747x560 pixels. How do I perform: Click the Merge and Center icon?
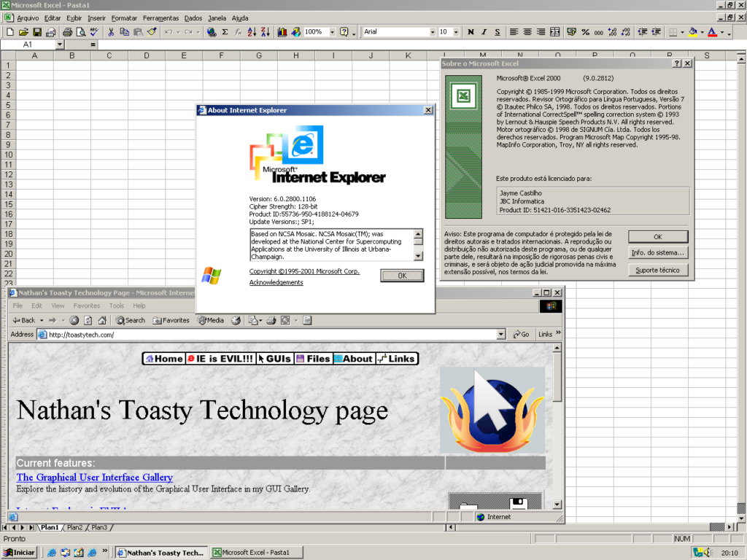554,32
